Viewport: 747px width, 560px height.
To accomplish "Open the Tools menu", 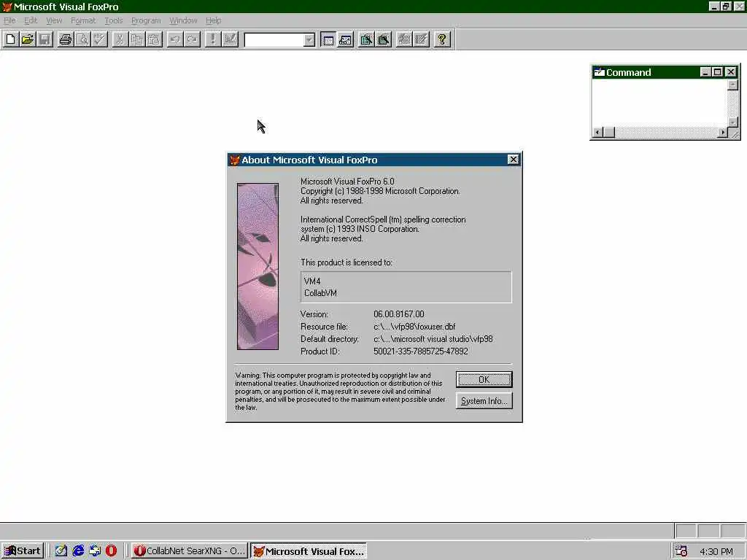I will coord(113,20).
